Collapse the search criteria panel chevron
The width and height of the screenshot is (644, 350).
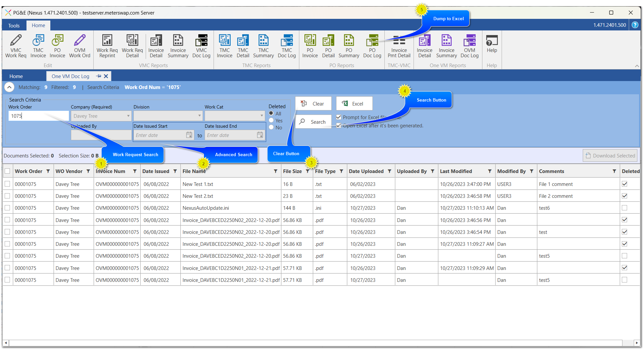[x=9, y=87]
